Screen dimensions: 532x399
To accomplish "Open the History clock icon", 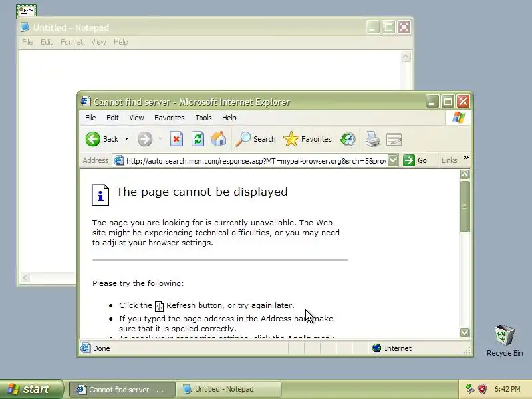I will (348, 139).
